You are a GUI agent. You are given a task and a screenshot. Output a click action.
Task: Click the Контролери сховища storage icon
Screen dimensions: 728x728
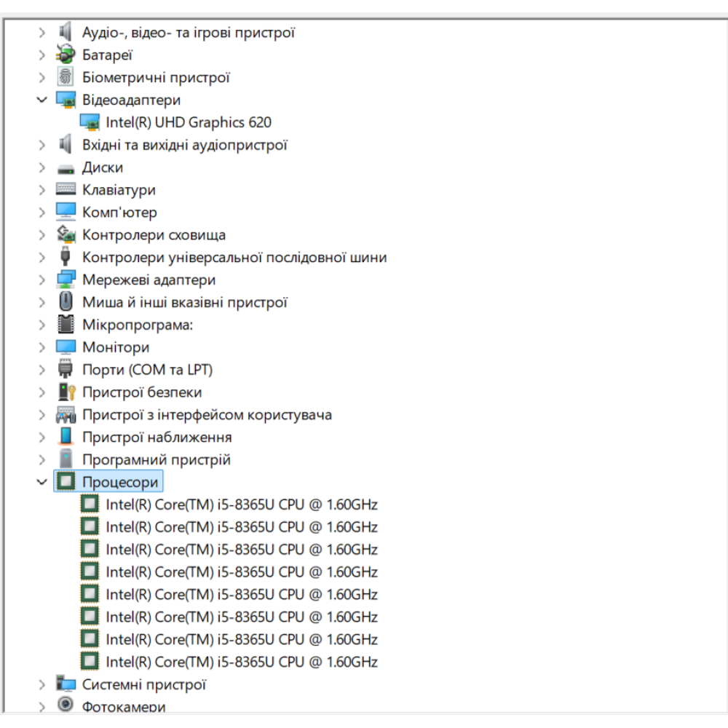tap(66, 235)
